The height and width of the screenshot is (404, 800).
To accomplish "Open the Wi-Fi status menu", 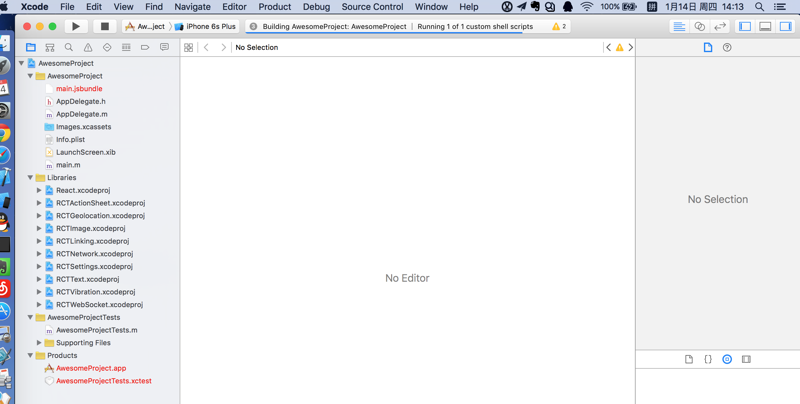I will (x=587, y=7).
